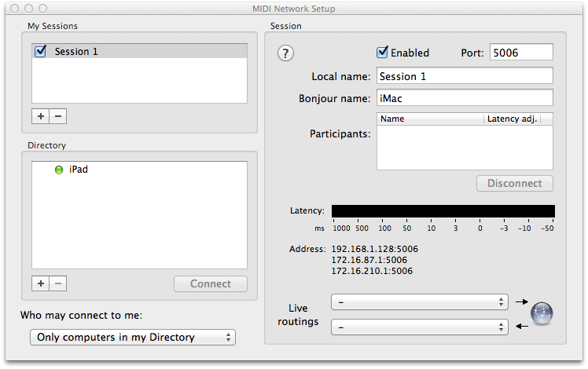Image resolution: width=588 pixels, height=369 pixels.
Task: Click the Latency adj. column header
Action: pos(512,119)
